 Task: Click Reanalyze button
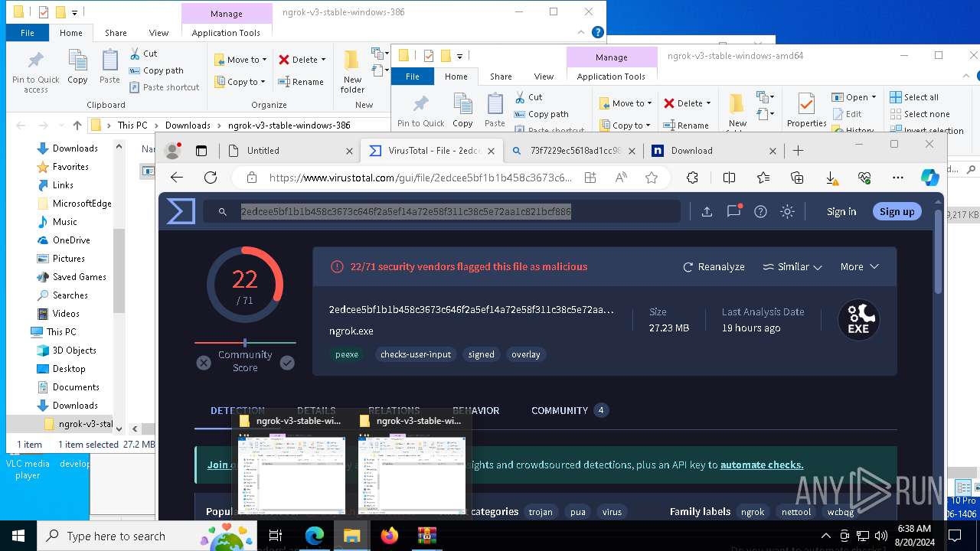(x=714, y=267)
